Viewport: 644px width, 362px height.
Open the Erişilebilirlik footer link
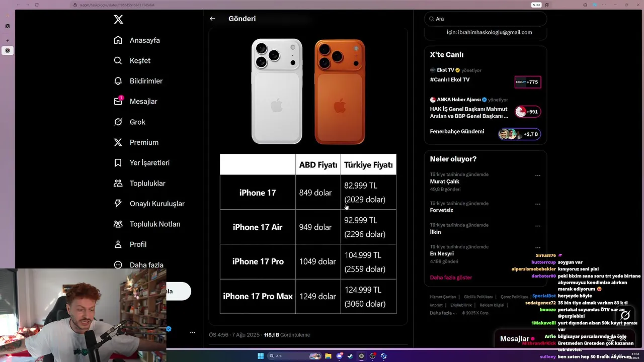461,305
